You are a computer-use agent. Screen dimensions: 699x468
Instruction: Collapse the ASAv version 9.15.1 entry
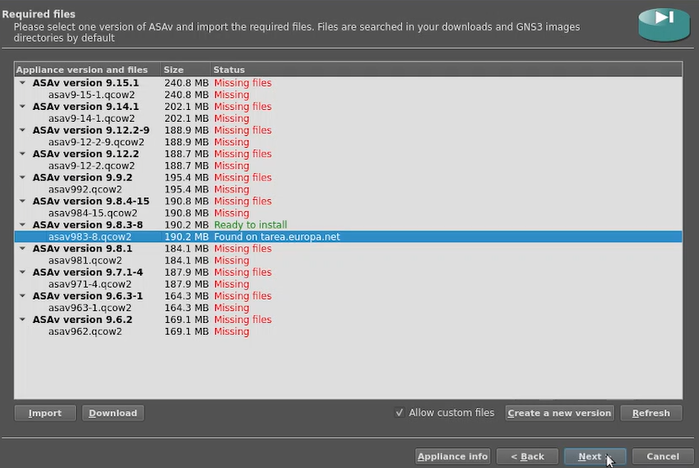coord(22,83)
